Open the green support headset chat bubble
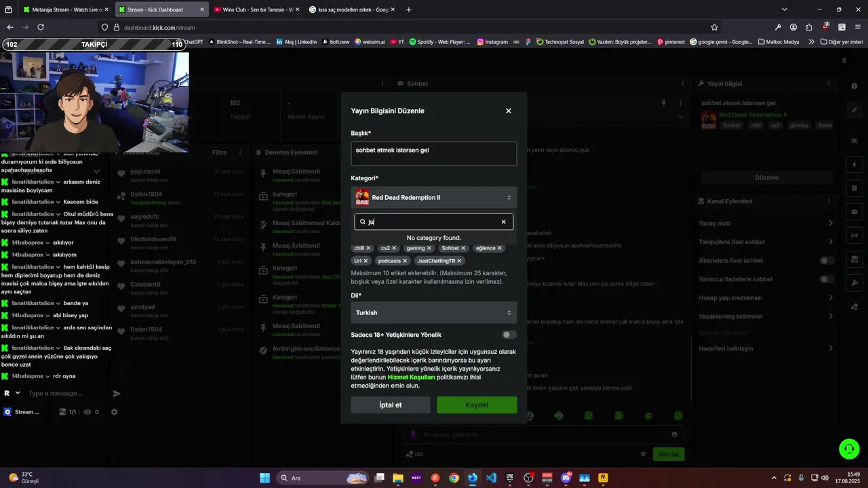This screenshot has height=488, width=868. 849,449
